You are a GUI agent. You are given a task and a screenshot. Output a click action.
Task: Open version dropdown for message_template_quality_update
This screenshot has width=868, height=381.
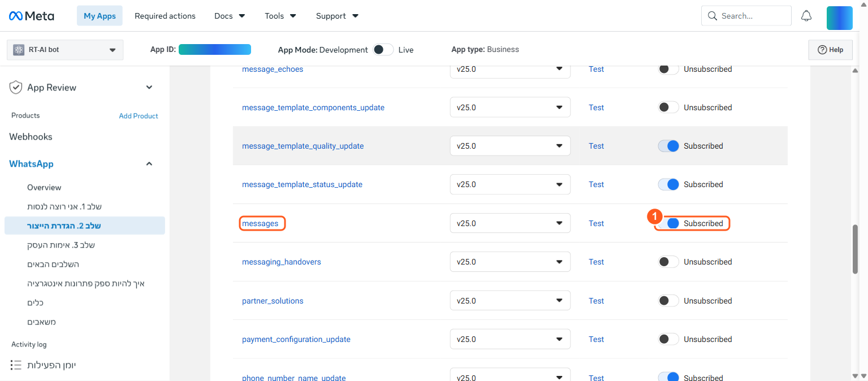[510, 146]
